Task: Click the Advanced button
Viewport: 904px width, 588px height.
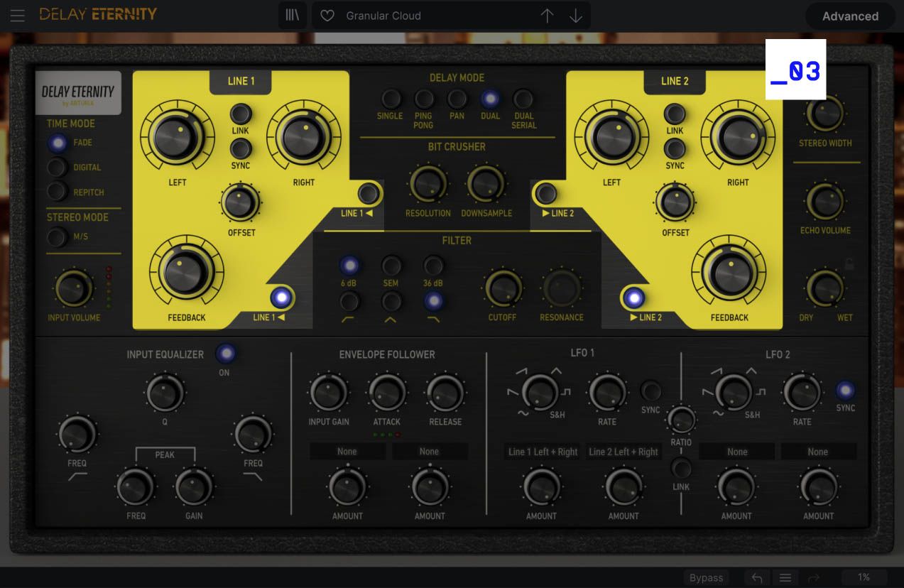Action: 850,16
